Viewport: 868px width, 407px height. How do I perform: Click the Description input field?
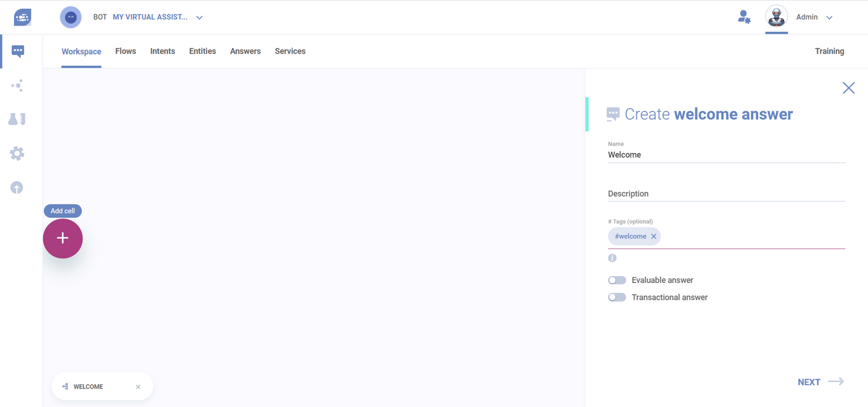click(x=726, y=194)
